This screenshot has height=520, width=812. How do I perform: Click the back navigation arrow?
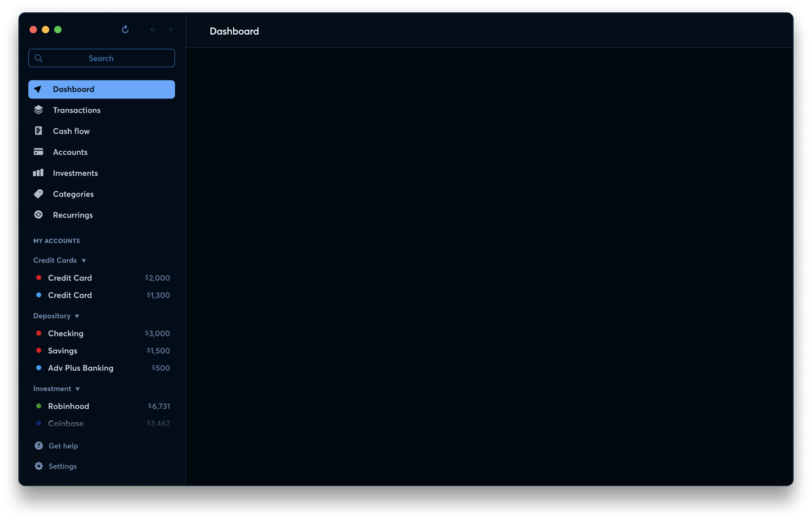pyautogui.click(x=153, y=30)
